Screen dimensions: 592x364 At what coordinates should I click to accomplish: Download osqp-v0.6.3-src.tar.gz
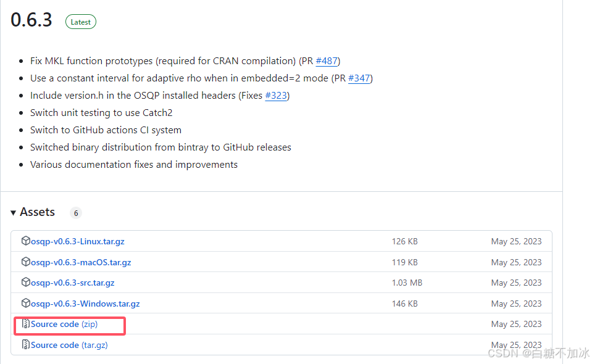click(72, 283)
